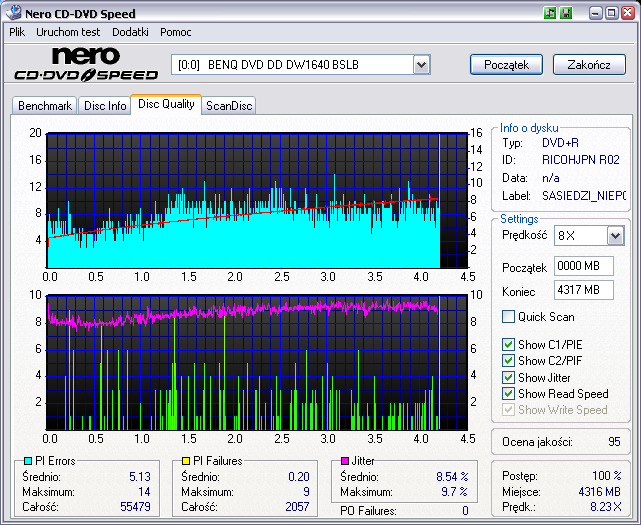Open the drive selection dropdown arrow

(421, 65)
